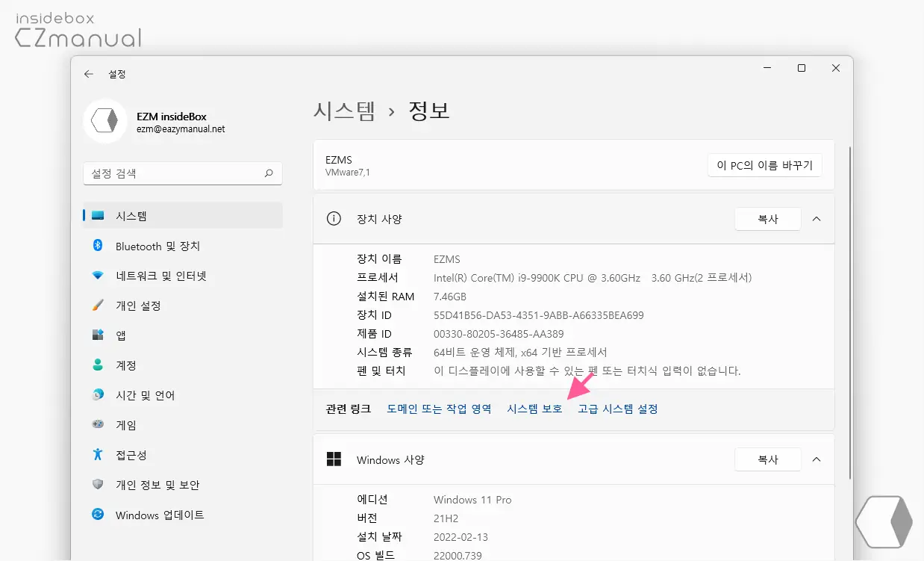Open 개인 설정 paintbrush icon
924x561 pixels.
[98, 306]
